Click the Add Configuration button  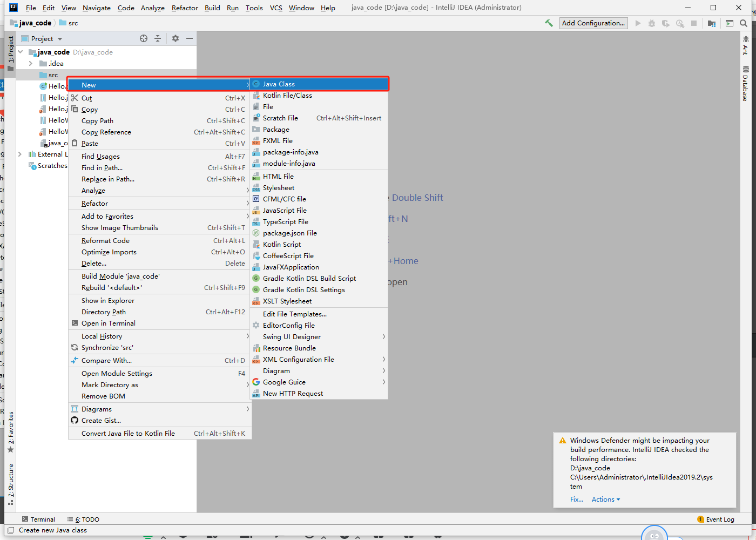pyautogui.click(x=593, y=23)
